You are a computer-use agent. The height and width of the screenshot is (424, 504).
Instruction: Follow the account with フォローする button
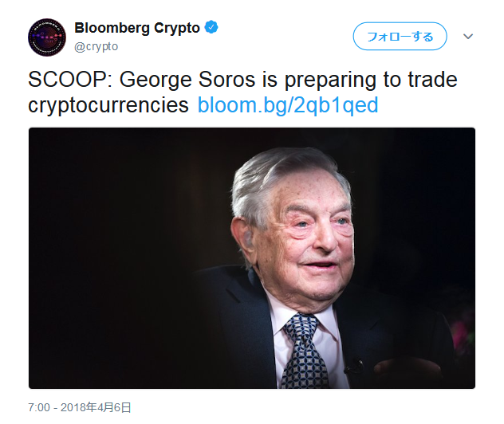pyautogui.click(x=400, y=37)
